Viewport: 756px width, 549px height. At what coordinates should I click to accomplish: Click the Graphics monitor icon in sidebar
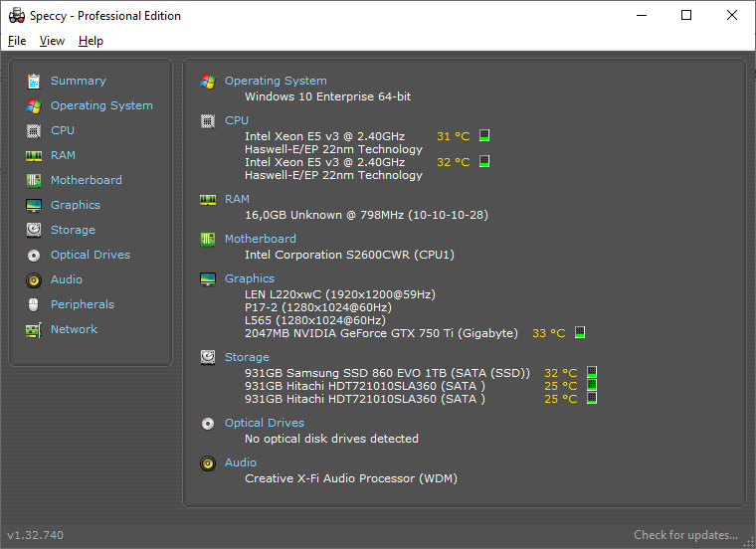(33, 205)
